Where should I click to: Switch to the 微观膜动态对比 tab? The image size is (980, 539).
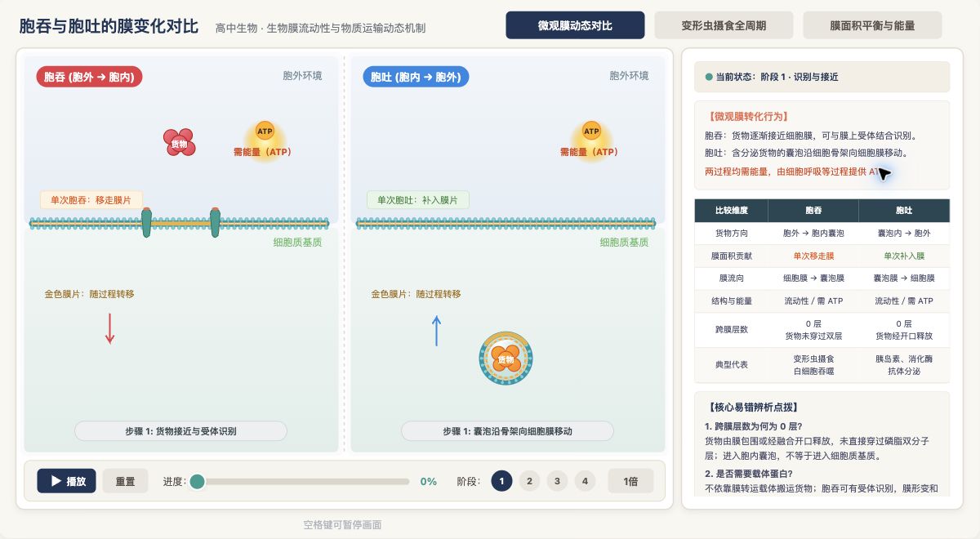[575, 25]
